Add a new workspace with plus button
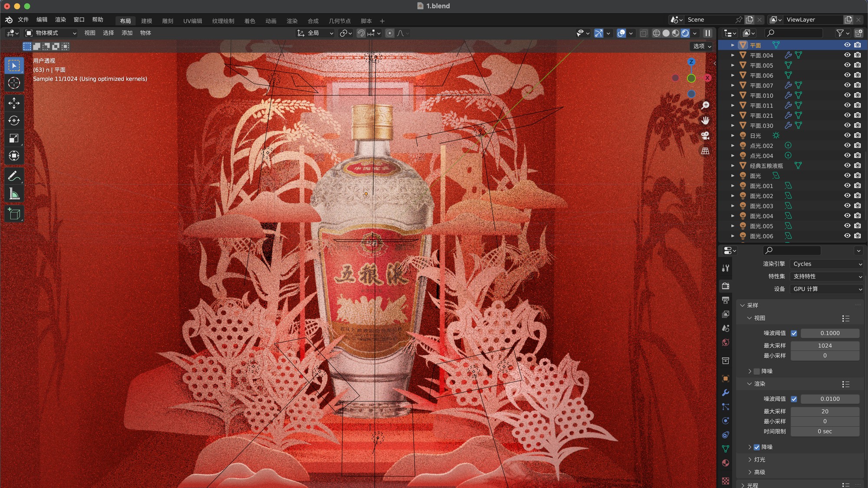This screenshot has width=868, height=488. (382, 21)
